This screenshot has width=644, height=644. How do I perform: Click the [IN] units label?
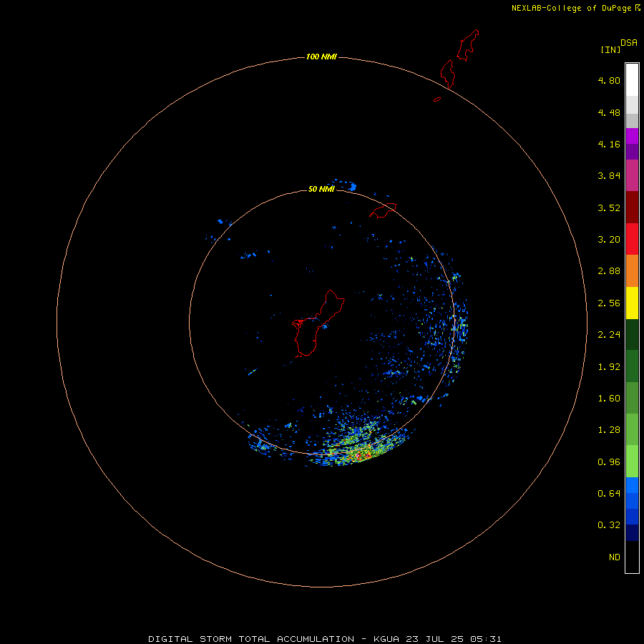pos(610,49)
